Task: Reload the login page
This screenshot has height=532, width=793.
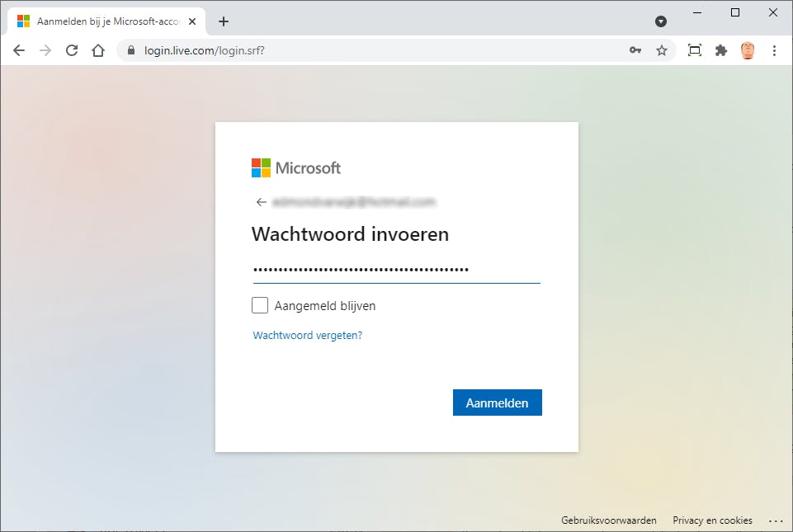Action: (x=72, y=50)
